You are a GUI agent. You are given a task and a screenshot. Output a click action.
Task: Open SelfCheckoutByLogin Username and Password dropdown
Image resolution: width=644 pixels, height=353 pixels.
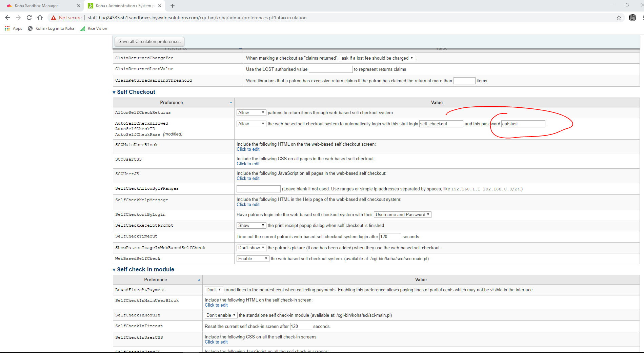pos(402,215)
